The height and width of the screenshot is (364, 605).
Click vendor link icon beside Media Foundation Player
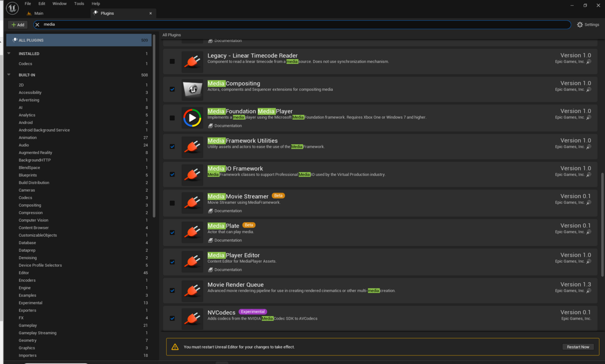pyautogui.click(x=588, y=117)
